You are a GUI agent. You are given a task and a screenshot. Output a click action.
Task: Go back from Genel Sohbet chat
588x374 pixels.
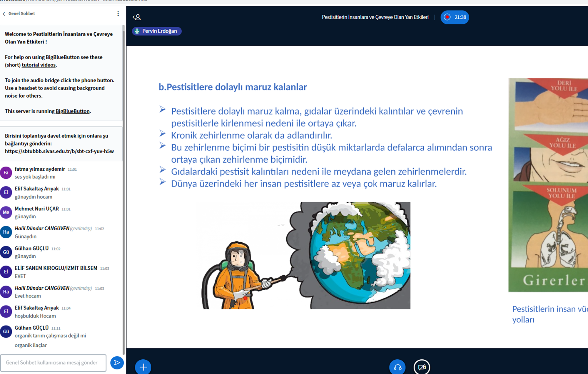tap(4, 14)
